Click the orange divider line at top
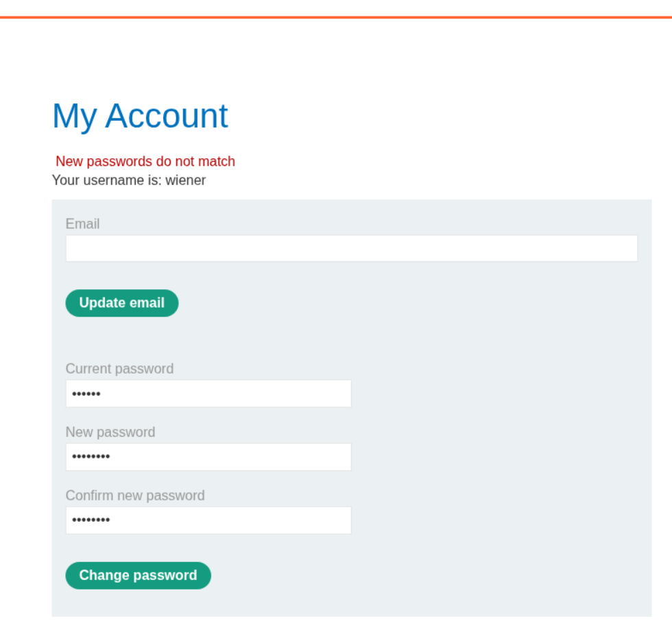 (x=336, y=17)
